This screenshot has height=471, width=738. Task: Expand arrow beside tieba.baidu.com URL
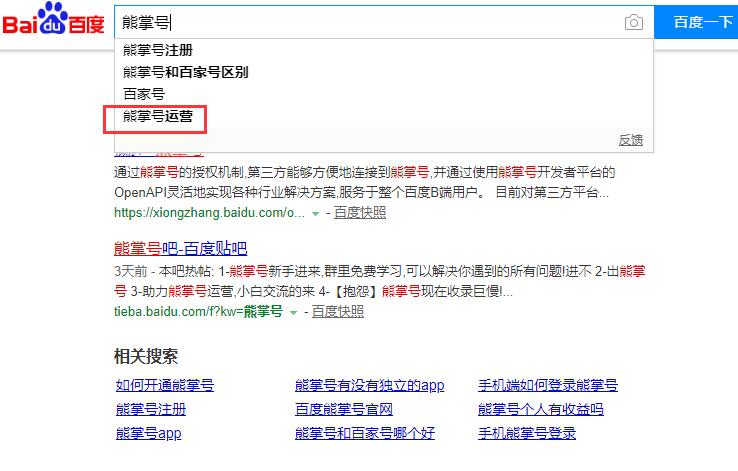(x=293, y=312)
